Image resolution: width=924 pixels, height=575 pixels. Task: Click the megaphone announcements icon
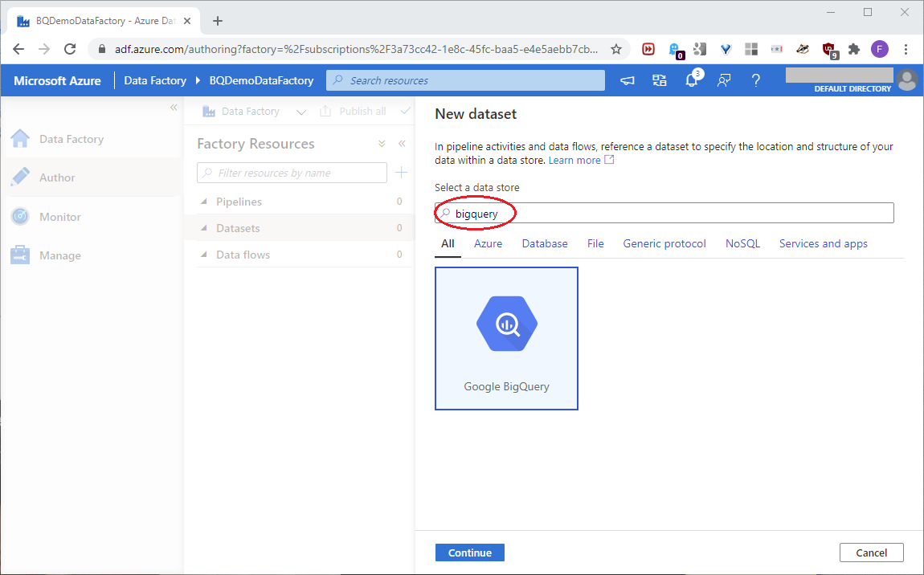tap(628, 80)
